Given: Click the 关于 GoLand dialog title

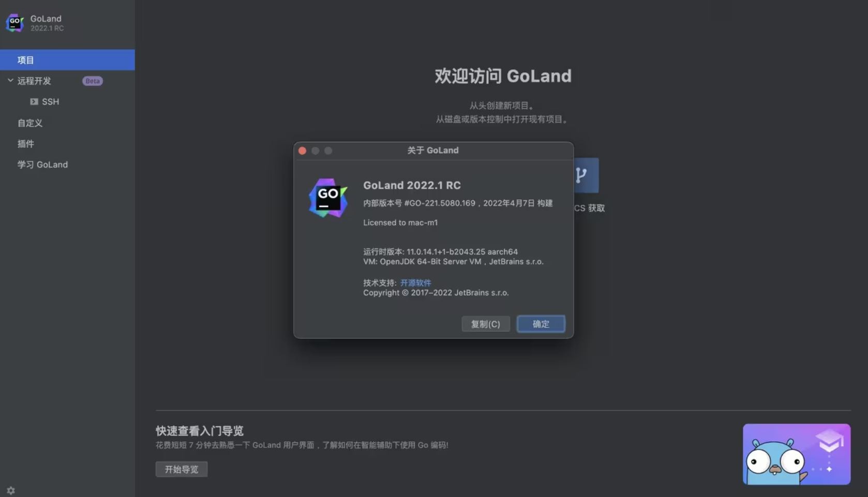Looking at the screenshot, I should 433,150.
